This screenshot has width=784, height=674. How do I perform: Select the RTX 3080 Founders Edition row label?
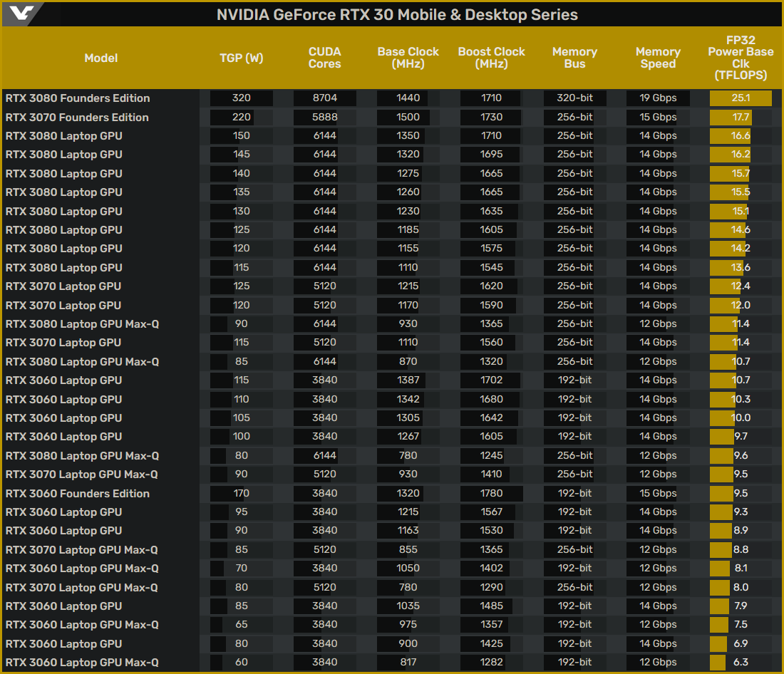[x=78, y=98]
